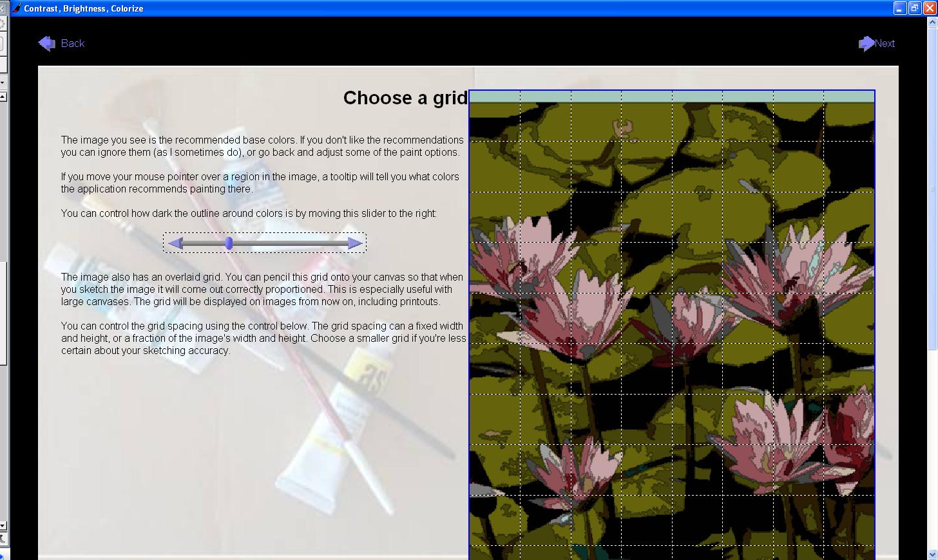Minimize the Contrast, Brightness, Colorize window
The image size is (938, 560).
point(900,8)
